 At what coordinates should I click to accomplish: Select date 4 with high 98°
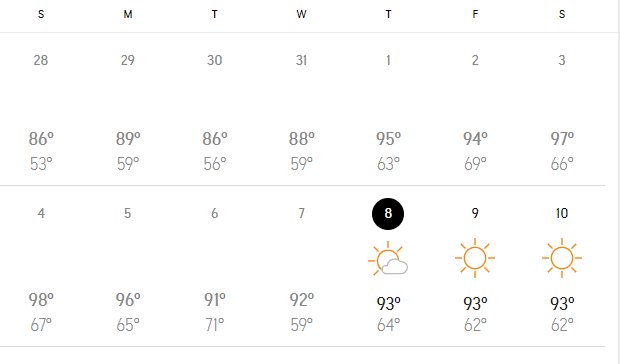41,266
